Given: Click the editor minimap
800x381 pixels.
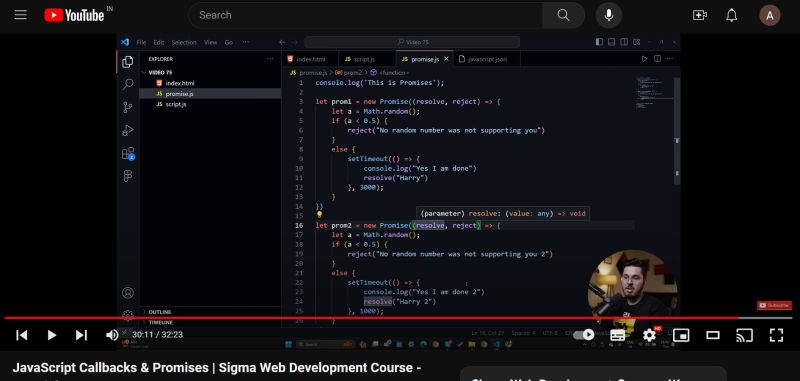Looking at the screenshot, I should tap(654, 93).
